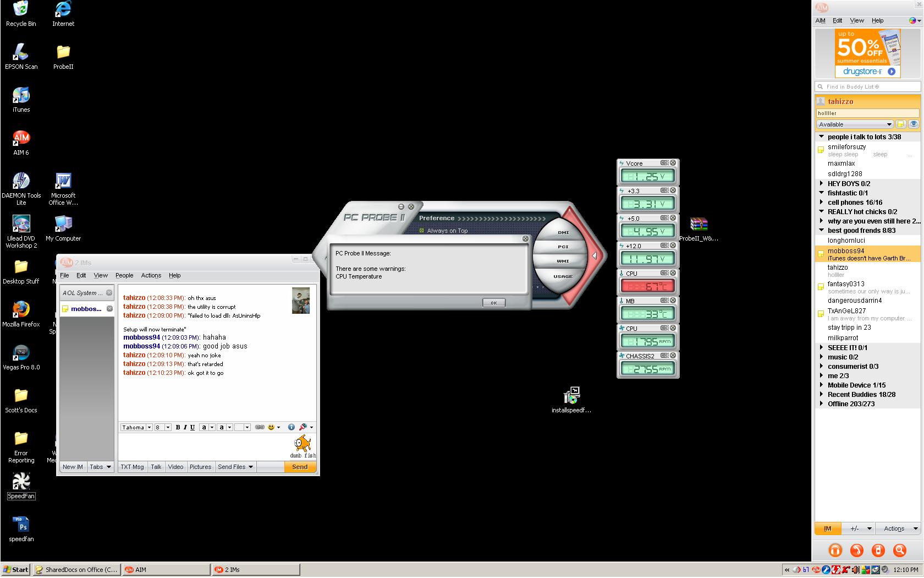Open DAEMON Tools Lite desktop icon
The image size is (924, 578).
(21, 188)
